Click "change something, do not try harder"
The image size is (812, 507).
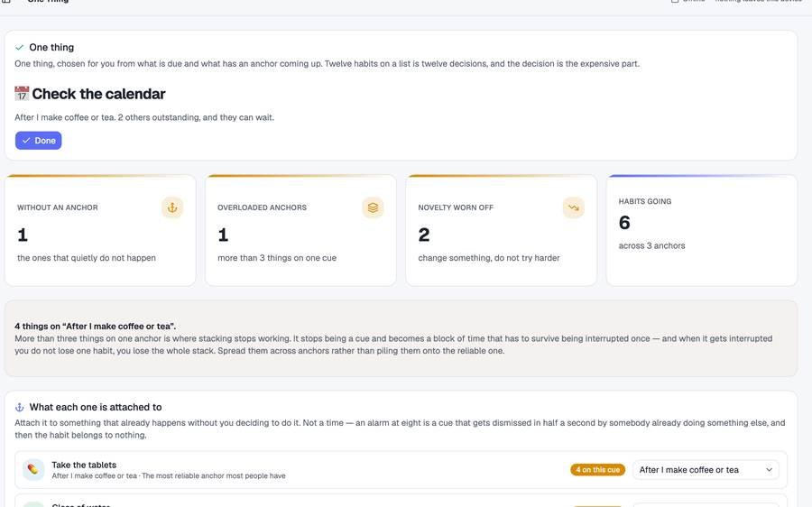pos(489,258)
